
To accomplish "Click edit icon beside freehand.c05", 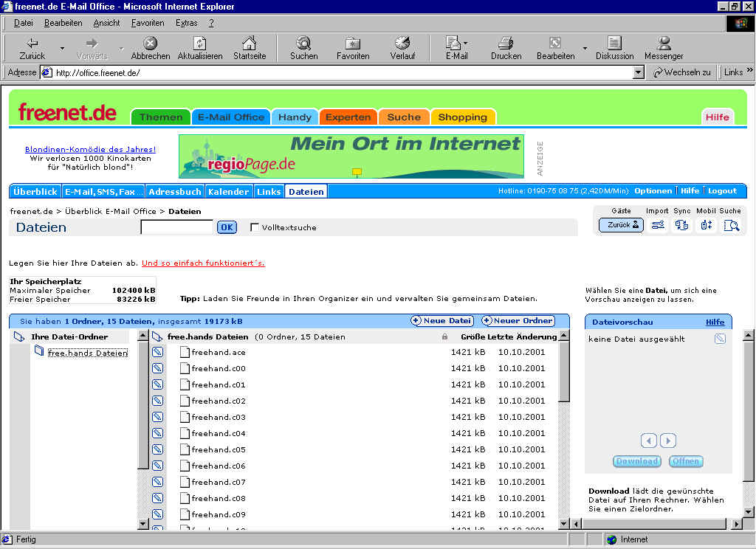I will click(x=158, y=449).
